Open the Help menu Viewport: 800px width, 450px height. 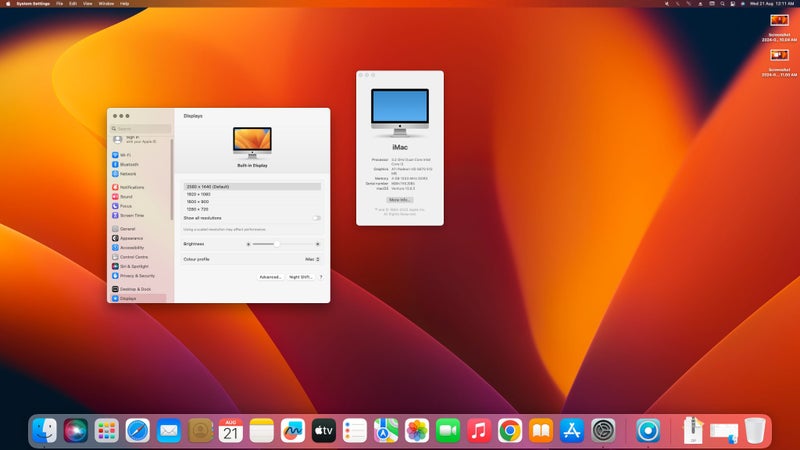124,4
